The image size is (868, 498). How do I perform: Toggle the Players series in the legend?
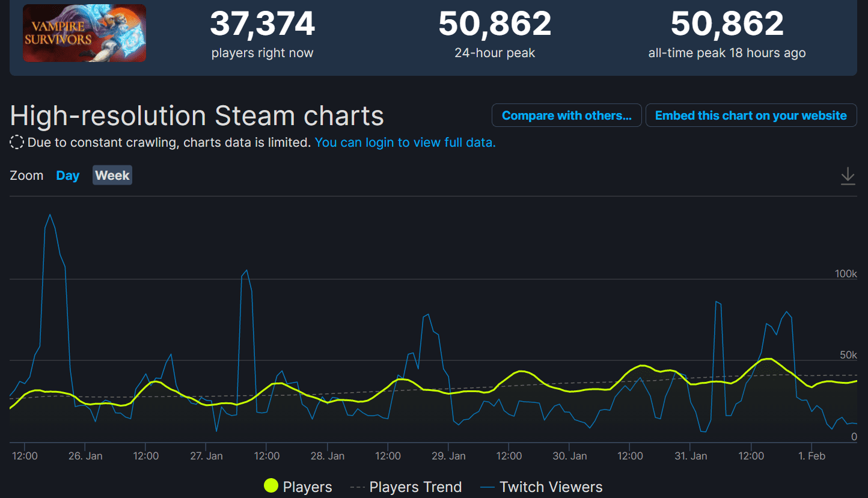point(298,487)
